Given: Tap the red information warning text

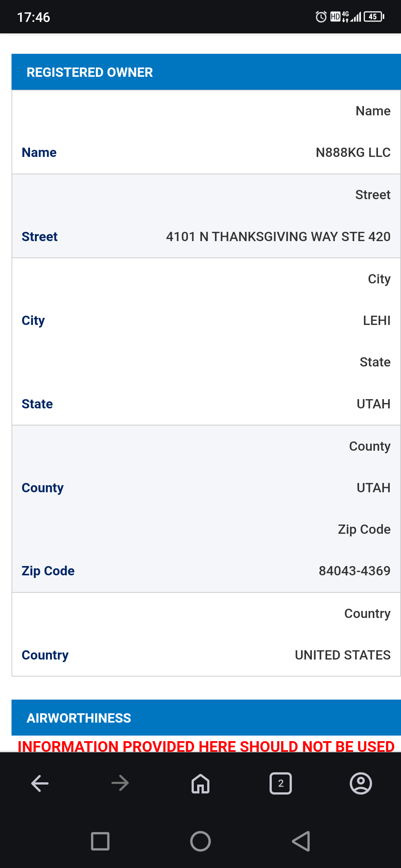Looking at the screenshot, I should click(206, 746).
